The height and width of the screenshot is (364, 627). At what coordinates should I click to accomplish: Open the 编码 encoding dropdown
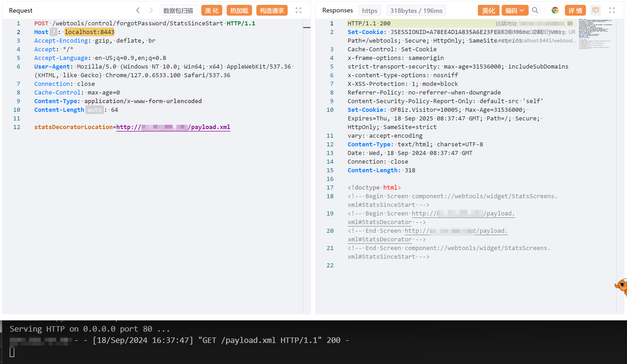click(x=515, y=11)
